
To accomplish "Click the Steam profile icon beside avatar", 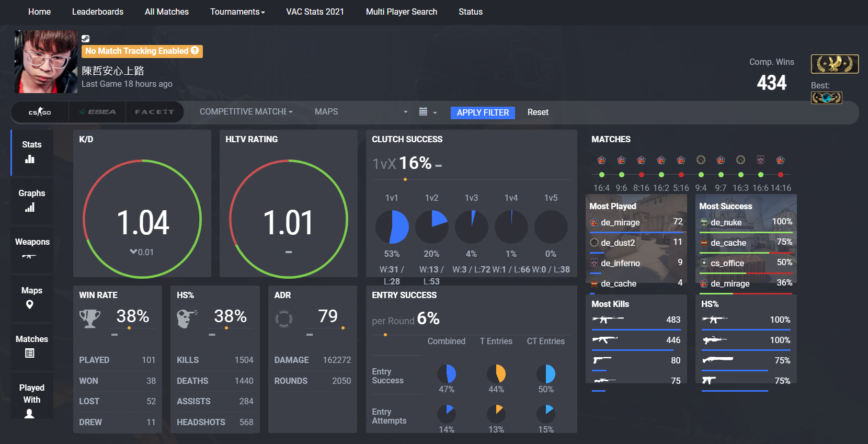I will 86,39.
